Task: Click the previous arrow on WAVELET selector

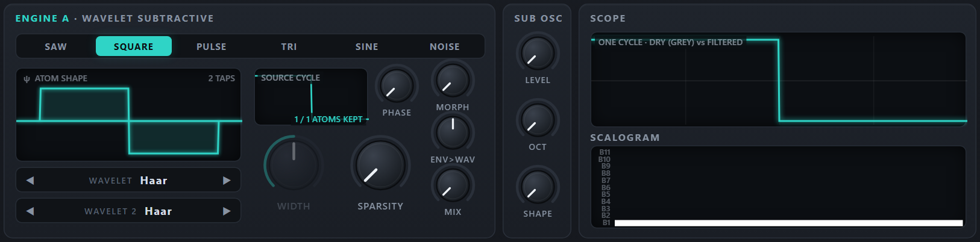Action: click(30, 181)
